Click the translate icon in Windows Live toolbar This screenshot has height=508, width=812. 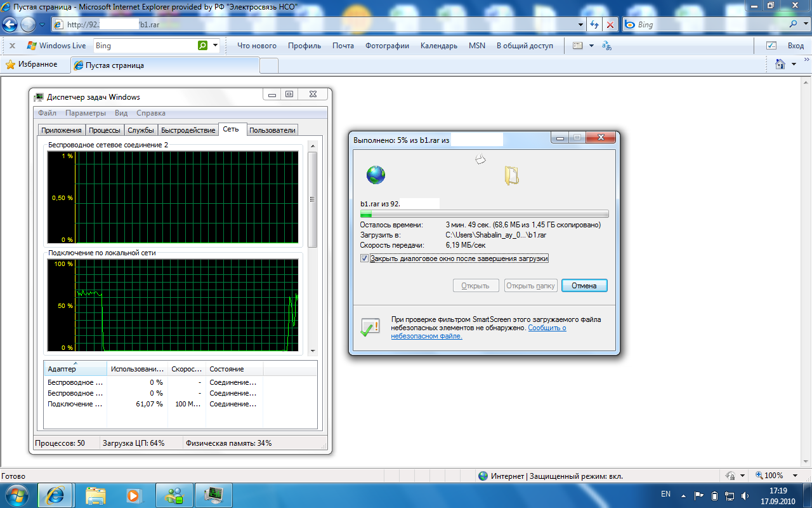click(x=607, y=46)
